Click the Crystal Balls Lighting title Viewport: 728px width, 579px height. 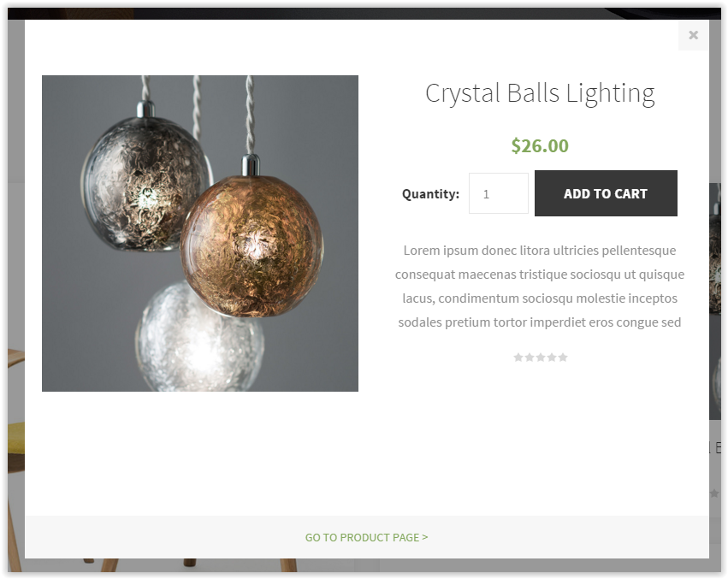point(540,93)
